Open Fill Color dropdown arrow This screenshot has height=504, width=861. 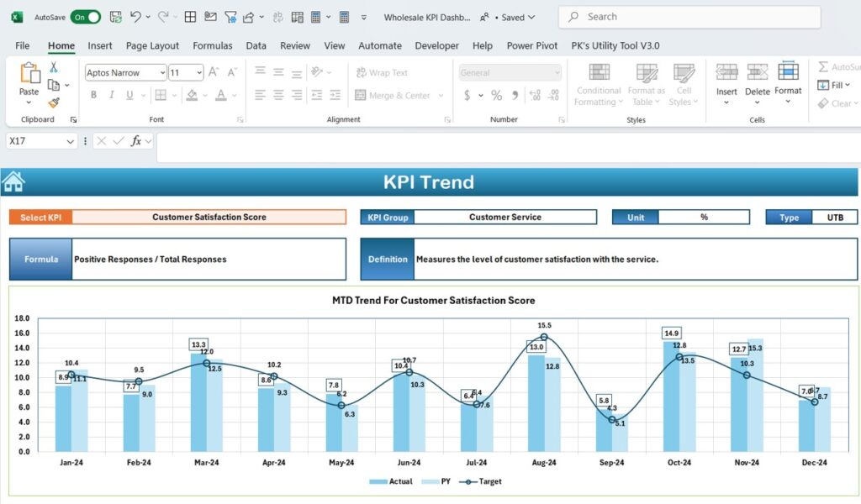click(205, 96)
